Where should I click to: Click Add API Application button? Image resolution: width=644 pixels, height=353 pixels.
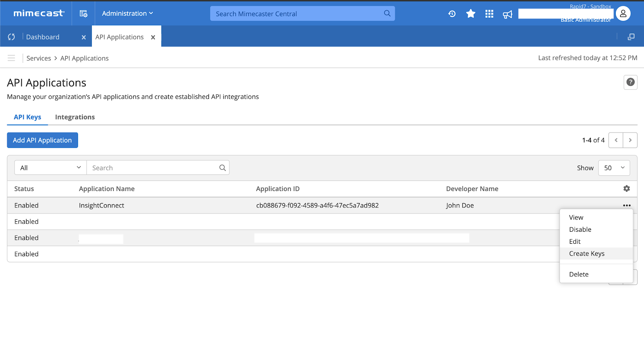(x=42, y=140)
